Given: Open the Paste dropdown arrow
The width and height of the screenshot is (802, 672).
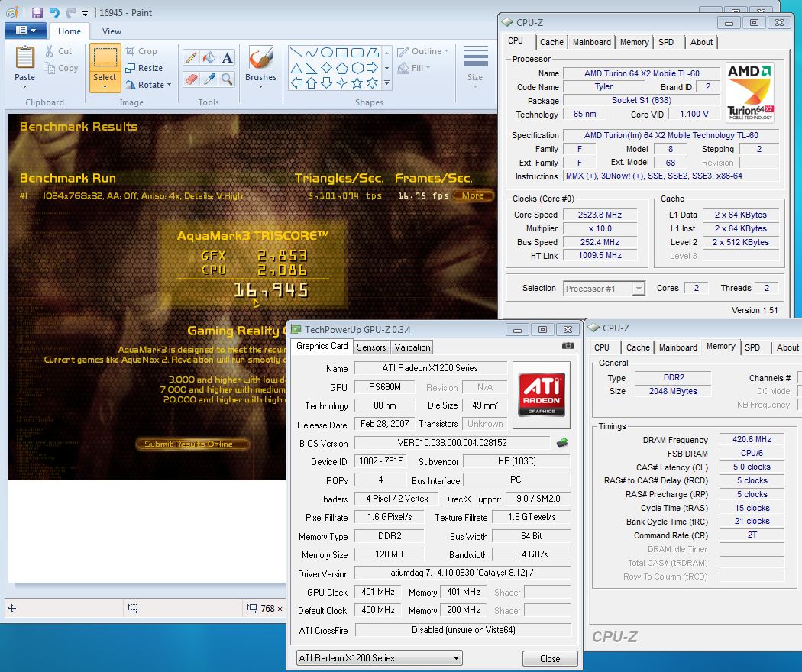Looking at the screenshot, I should point(24,87).
